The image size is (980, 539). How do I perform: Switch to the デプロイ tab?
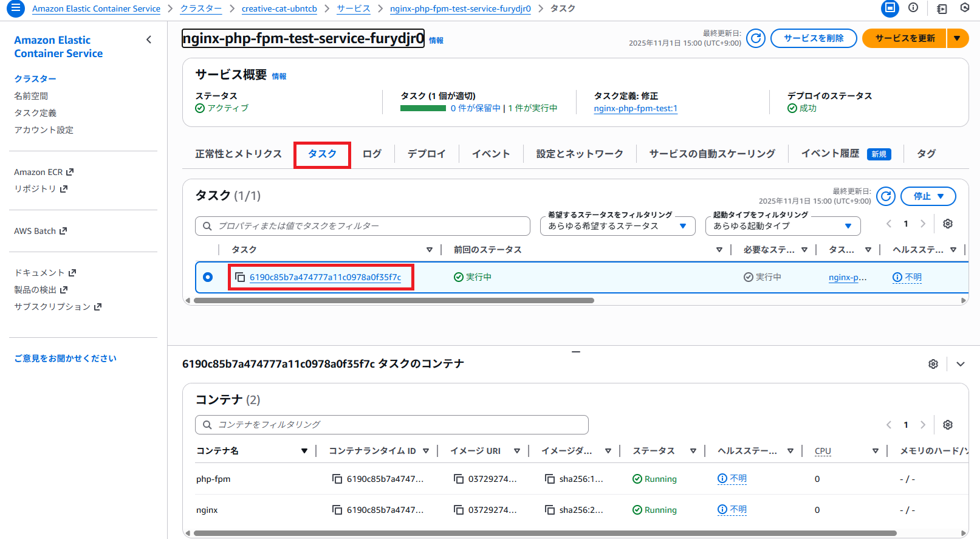click(x=427, y=154)
